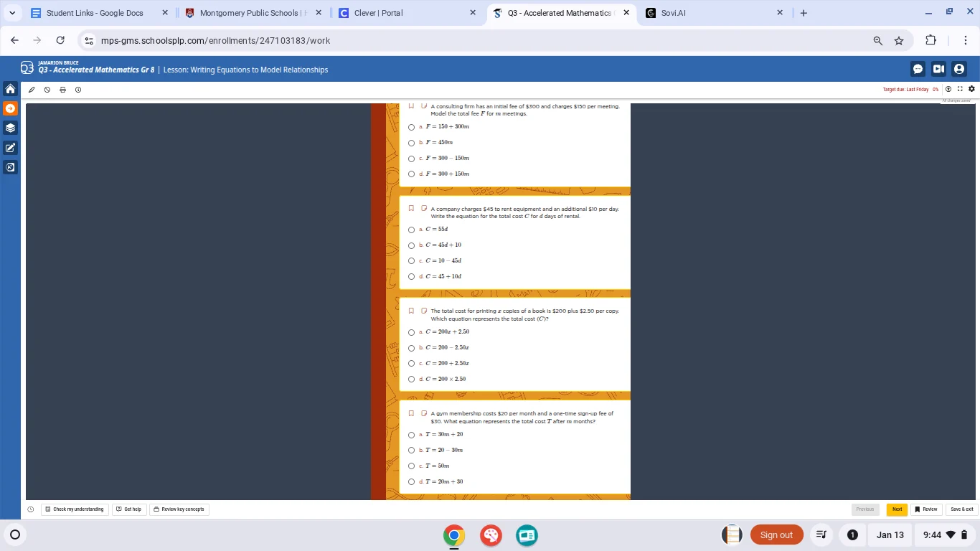Click the Get help button
Viewport: 980px width, 551px height.
tap(128, 509)
